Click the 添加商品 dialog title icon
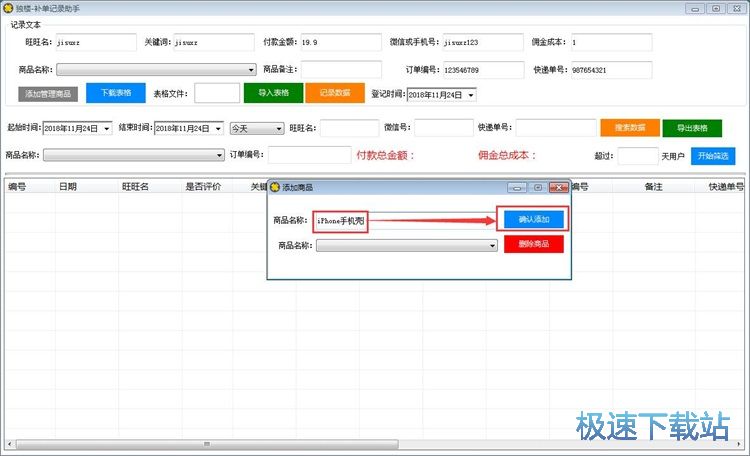 coord(275,187)
